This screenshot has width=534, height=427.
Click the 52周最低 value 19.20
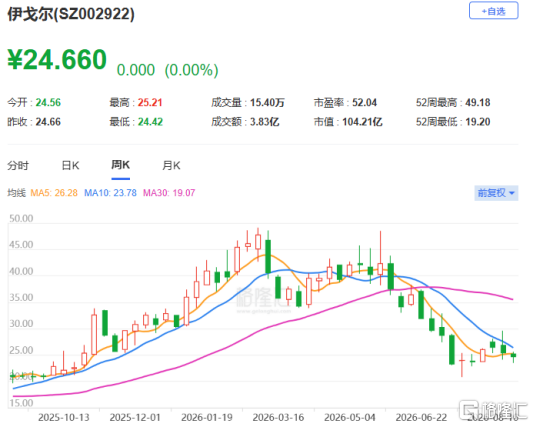pos(478,122)
